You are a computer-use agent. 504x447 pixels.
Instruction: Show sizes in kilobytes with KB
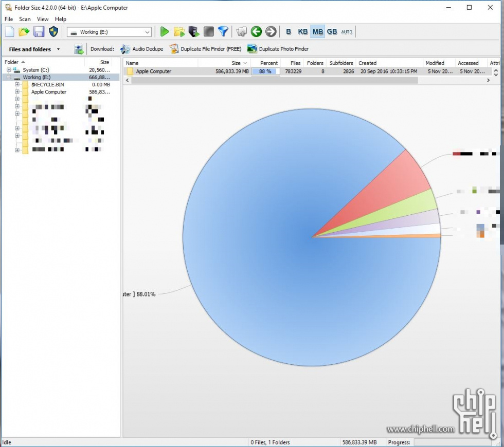click(303, 32)
